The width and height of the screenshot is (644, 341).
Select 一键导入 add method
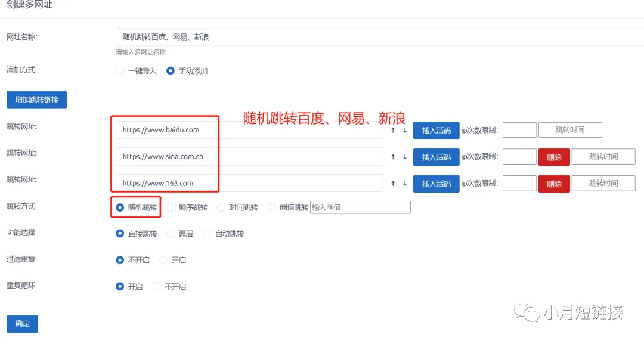point(120,71)
